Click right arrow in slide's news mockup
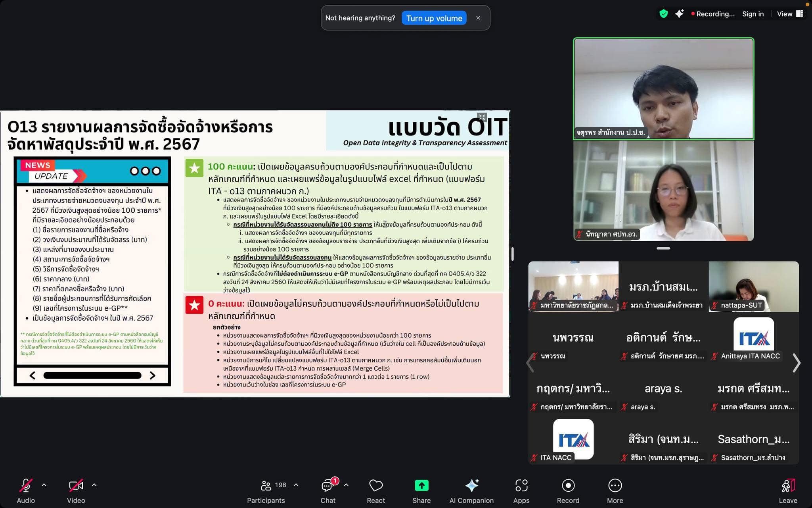This screenshot has width=812, height=508. [x=153, y=375]
